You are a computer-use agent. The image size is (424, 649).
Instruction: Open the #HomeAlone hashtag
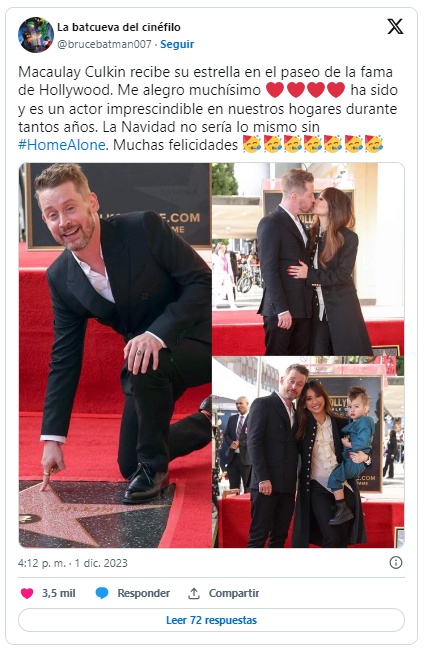pos(62,145)
